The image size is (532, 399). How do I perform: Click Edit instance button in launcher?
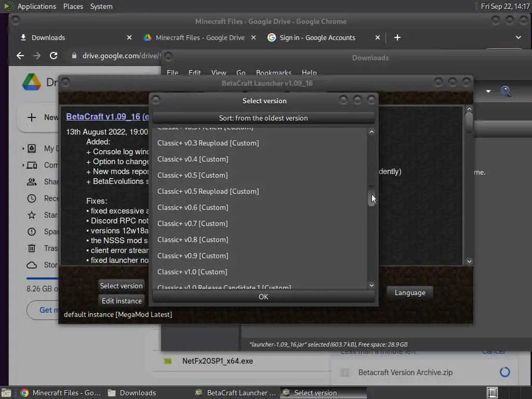pyautogui.click(x=122, y=301)
